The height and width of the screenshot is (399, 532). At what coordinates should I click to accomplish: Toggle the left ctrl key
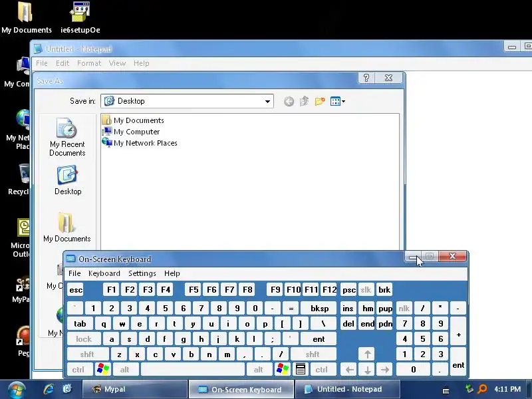(79, 370)
